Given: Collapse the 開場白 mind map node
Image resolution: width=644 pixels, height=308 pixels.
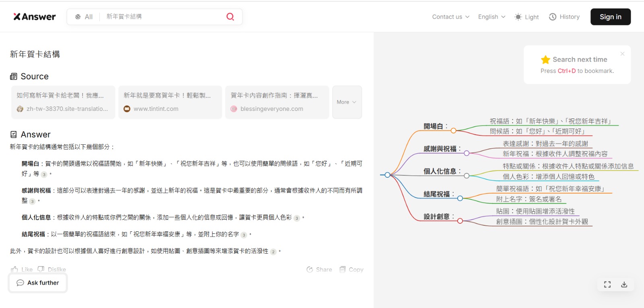Looking at the screenshot, I should 454,131.
